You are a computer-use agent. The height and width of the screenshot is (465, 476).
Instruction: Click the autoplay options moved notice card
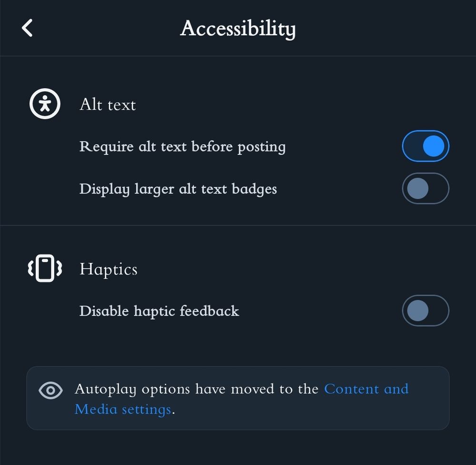coord(238,398)
